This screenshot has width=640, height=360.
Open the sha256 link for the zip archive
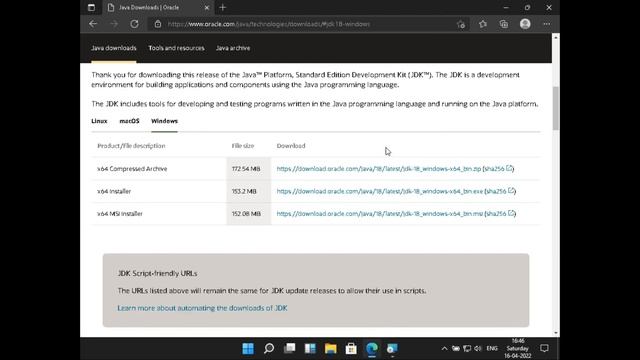pos(498,169)
